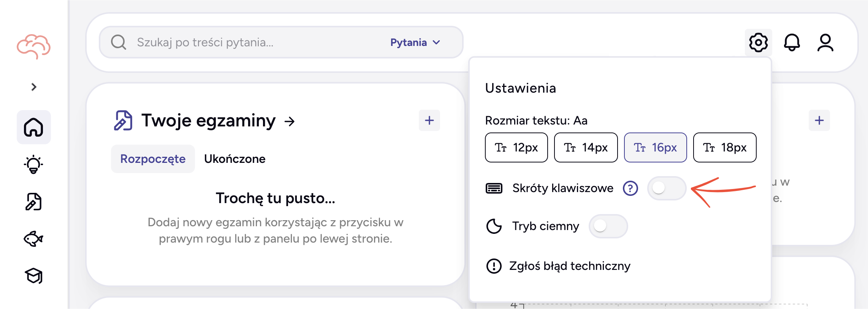Screen dimensions: 868x309
Task: Click the brain logo in sidebar
Action: coord(33,46)
